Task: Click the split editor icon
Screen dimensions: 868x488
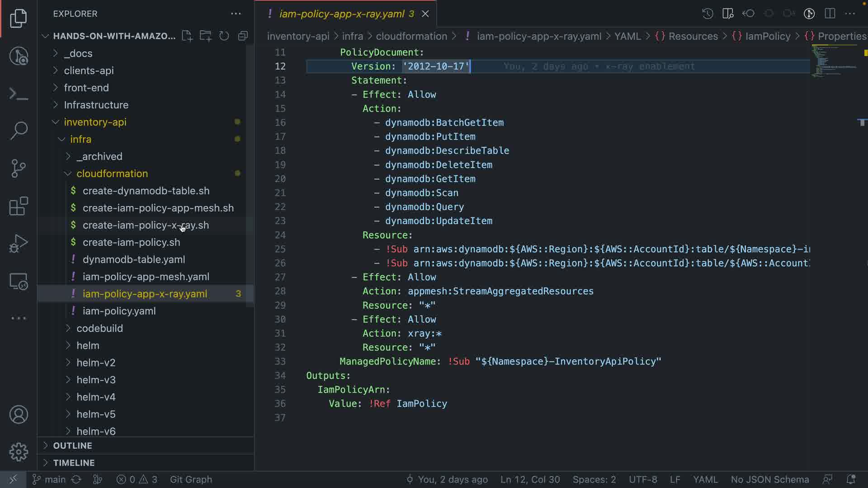Action: point(830,14)
